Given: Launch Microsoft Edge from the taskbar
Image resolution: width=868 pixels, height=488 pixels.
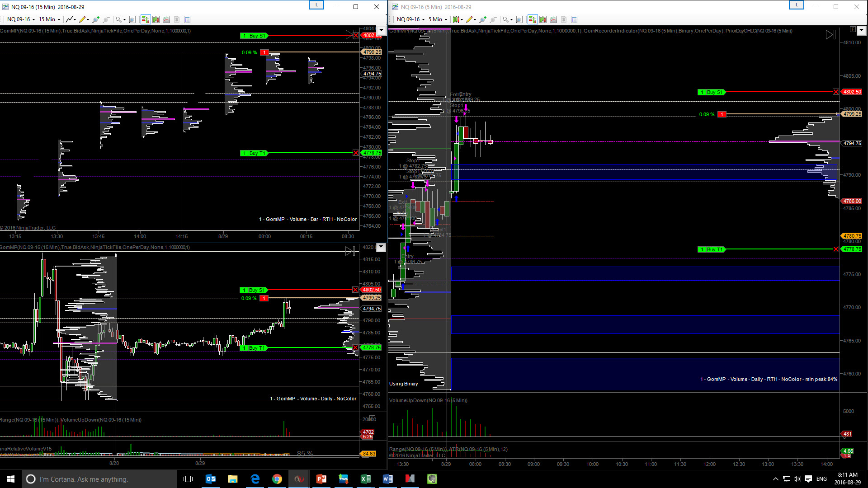Looking at the screenshot, I should pos(255,479).
